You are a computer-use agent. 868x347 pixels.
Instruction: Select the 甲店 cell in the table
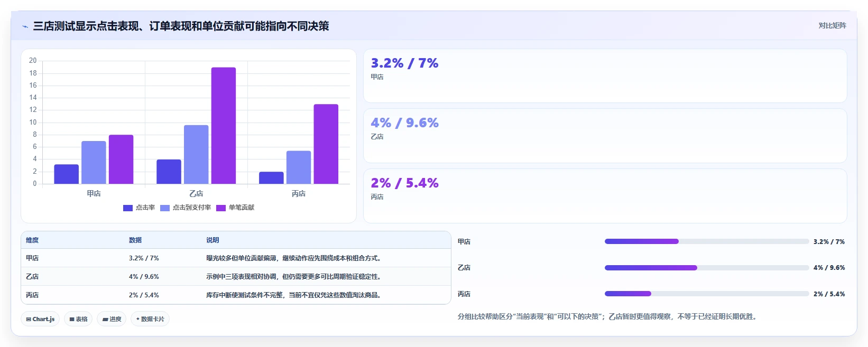coord(32,258)
